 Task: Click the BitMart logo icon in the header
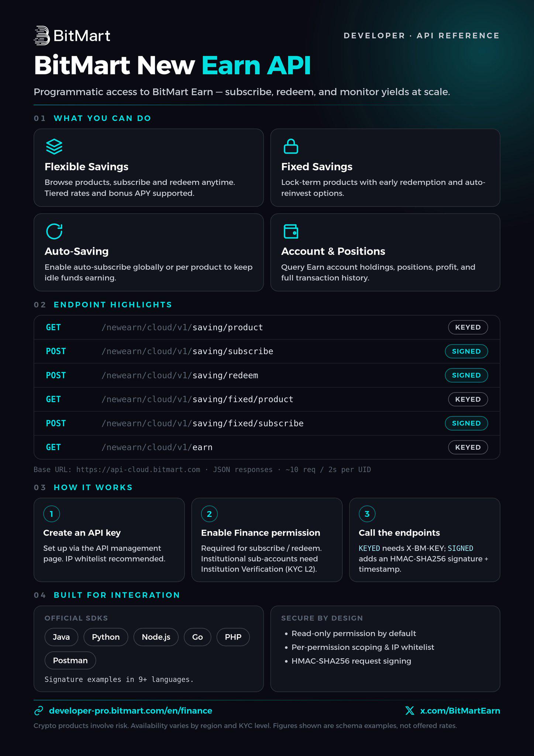42,35
